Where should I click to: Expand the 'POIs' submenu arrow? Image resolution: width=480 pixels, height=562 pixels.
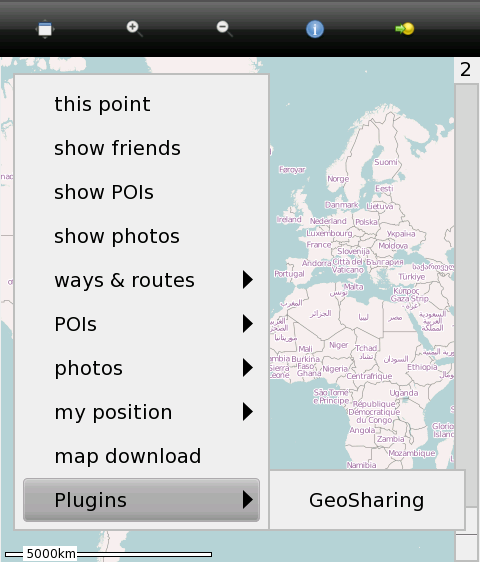click(247, 324)
